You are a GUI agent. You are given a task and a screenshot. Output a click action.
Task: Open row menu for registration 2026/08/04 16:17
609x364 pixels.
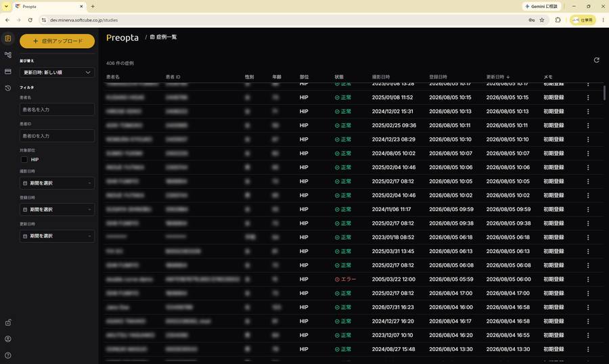click(588, 321)
